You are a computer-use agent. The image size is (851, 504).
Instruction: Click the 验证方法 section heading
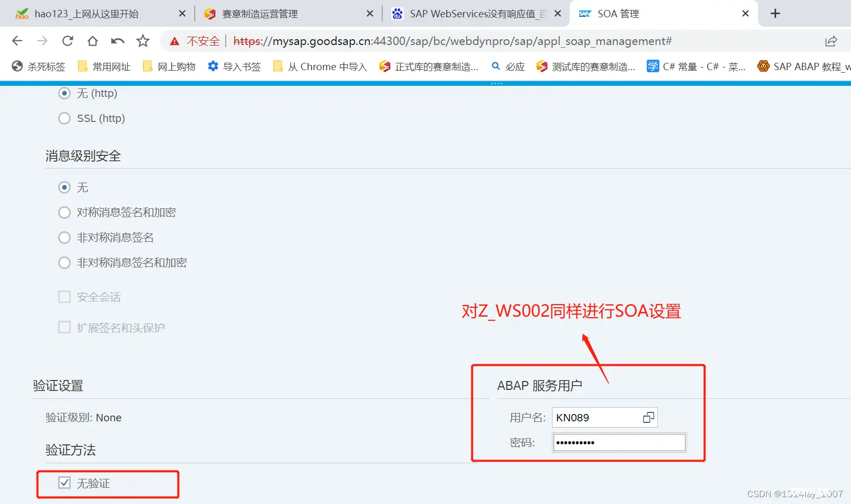coord(71,450)
